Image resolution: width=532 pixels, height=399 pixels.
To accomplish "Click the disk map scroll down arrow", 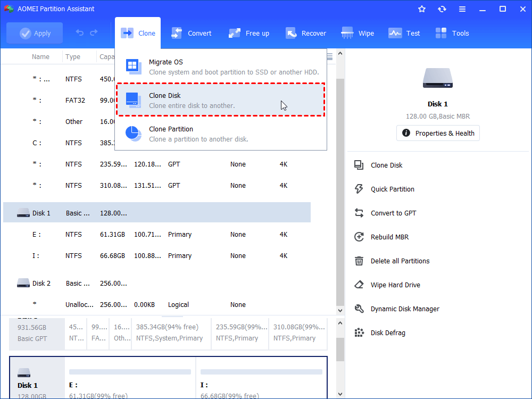I will click(x=340, y=394).
